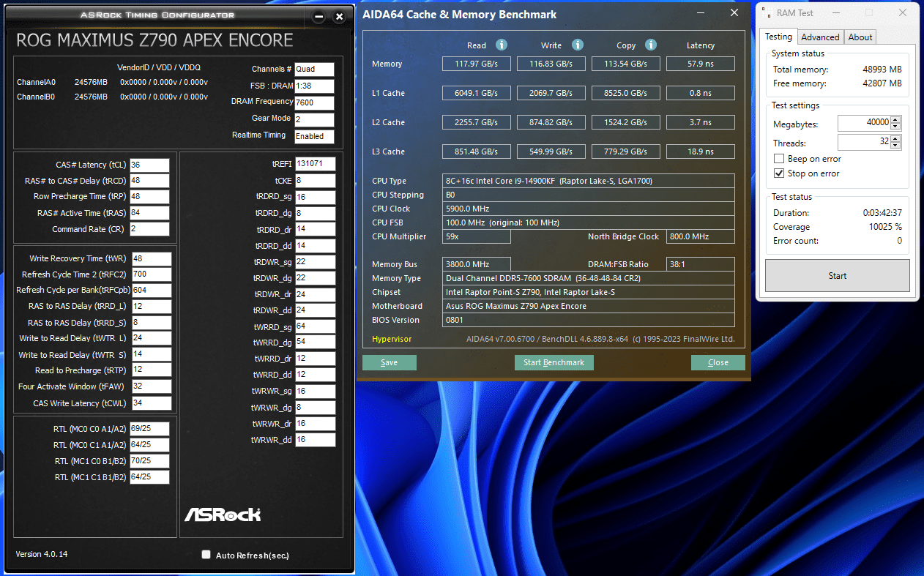Click the RTL (MC0 C0 A1/A2) field
Screen dimensions: 924x576
tap(149, 429)
